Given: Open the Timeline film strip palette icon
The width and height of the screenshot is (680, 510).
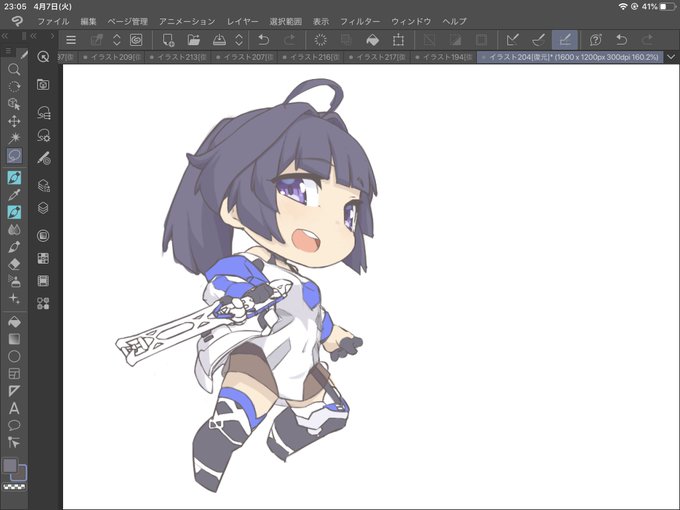Looking at the screenshot, I should (x=43, y=281).
